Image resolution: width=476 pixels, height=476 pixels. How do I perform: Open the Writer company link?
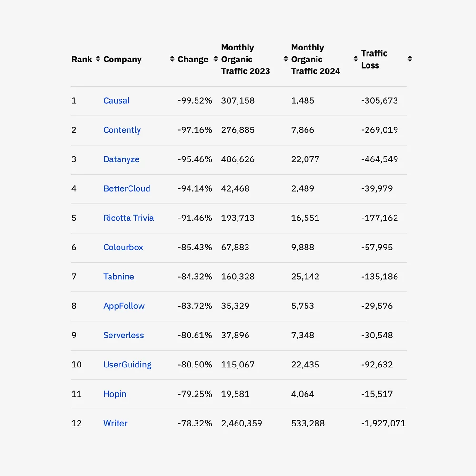(x=115, y=423)
